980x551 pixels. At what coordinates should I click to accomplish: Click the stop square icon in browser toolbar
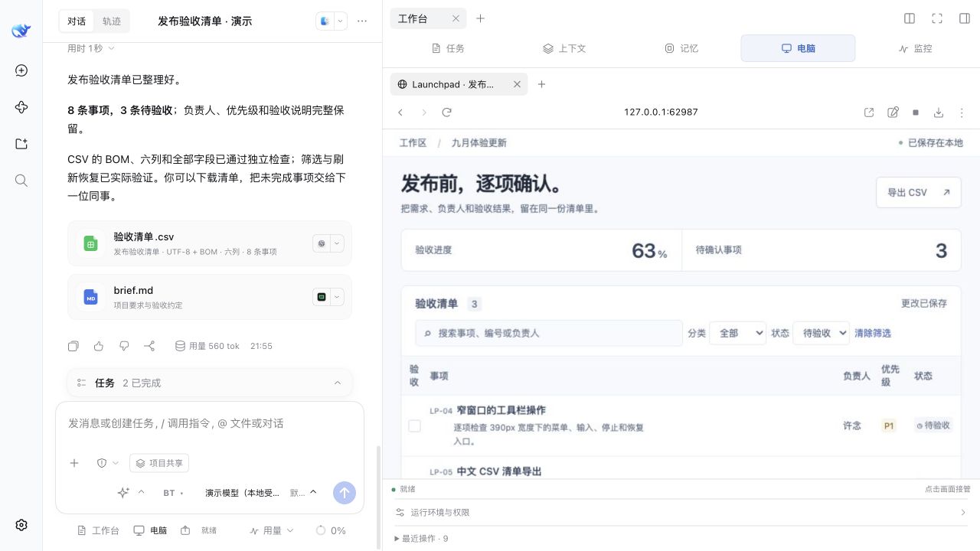click(916, 112)
